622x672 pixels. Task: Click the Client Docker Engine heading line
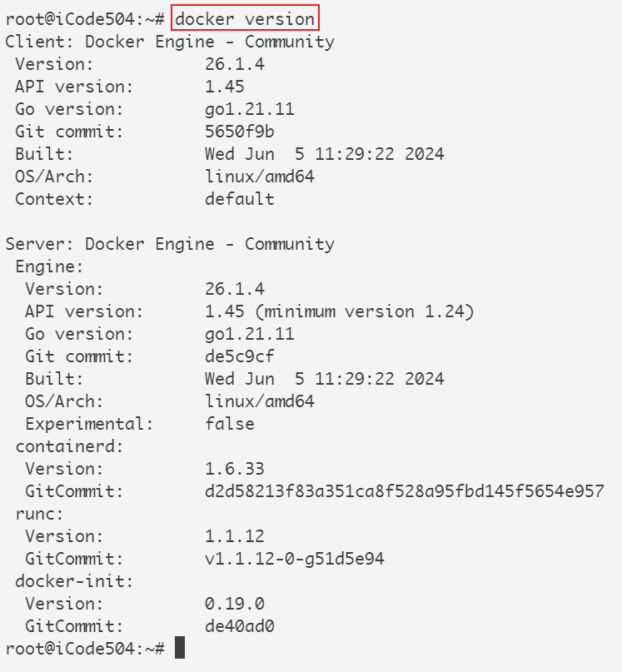[x=170, y=42]
